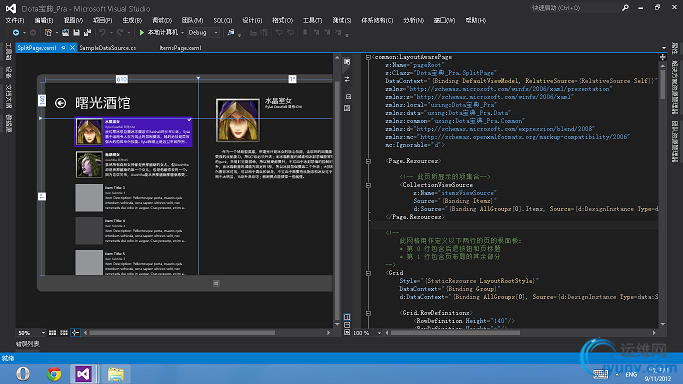Open Chrome from the taskbar
Viewport: 683px width, 384px height.
click(x=54, y=374)
